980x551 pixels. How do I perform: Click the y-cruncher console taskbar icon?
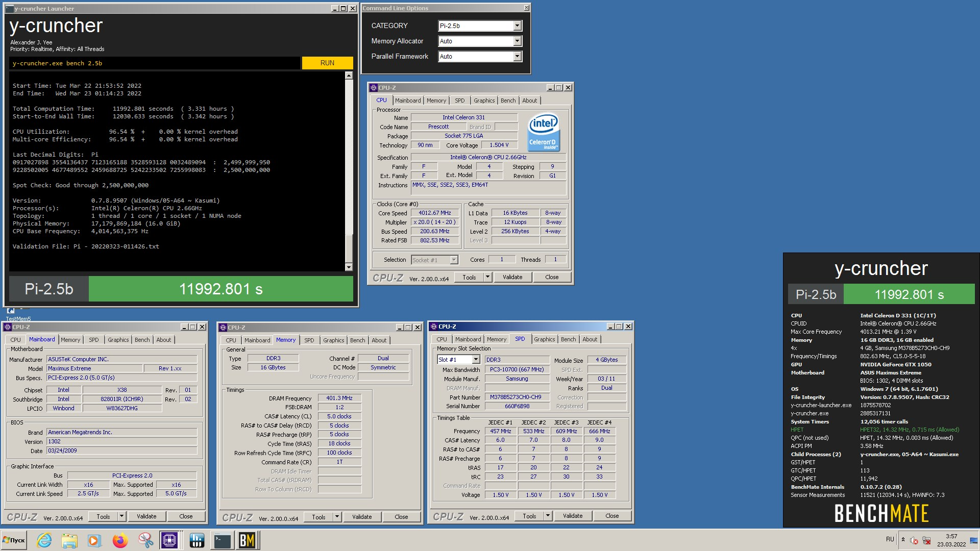tap(222, 540)
